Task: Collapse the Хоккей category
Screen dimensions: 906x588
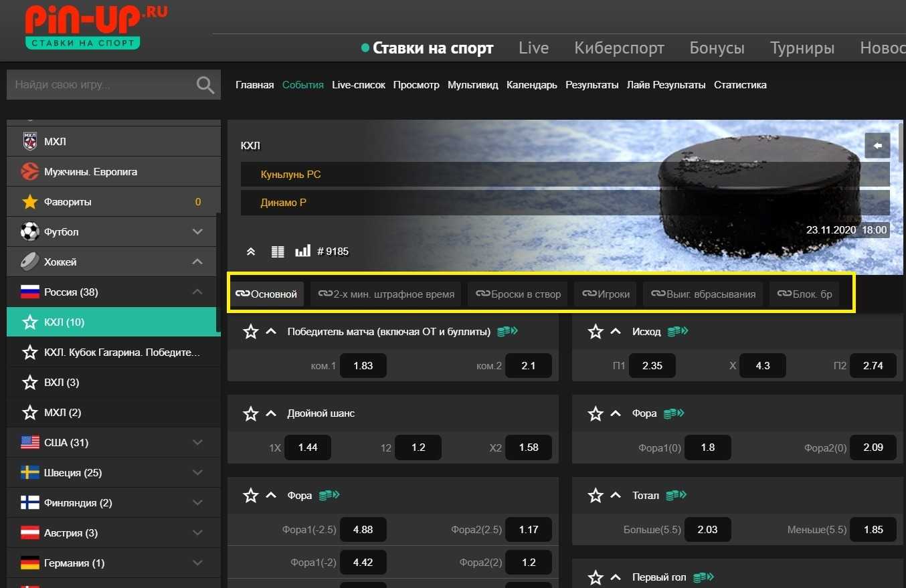Action: (x=197, y=262)
